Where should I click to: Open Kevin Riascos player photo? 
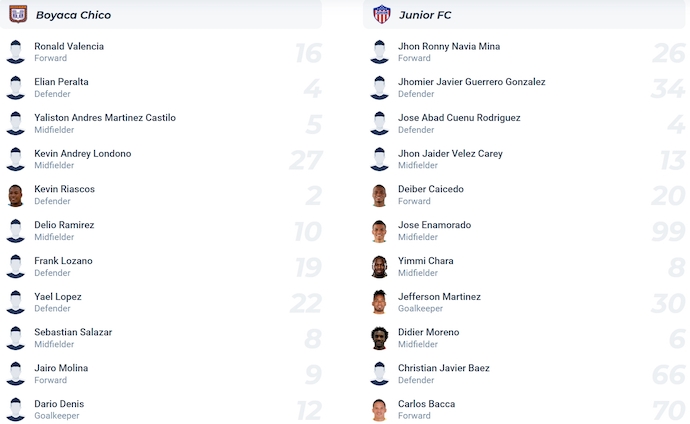(15, 195)
